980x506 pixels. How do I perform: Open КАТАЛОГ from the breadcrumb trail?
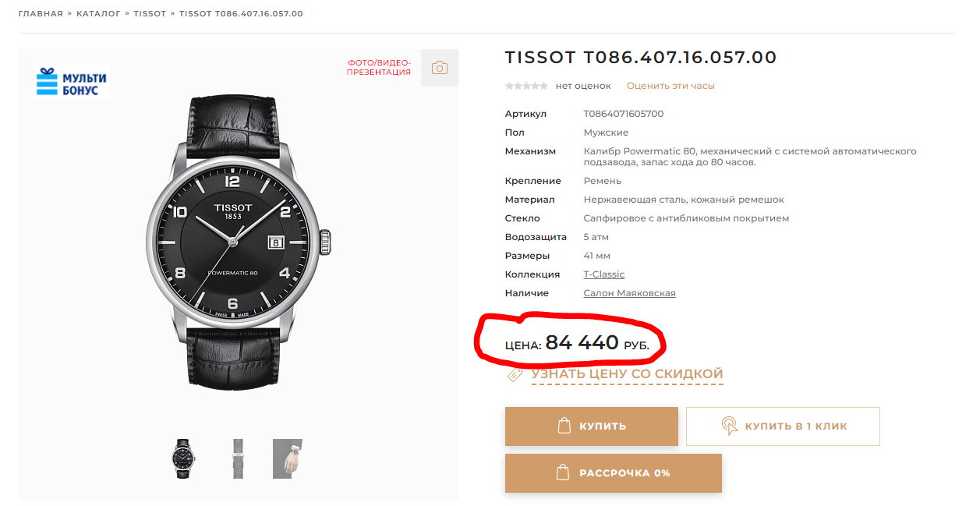point(98,14)
